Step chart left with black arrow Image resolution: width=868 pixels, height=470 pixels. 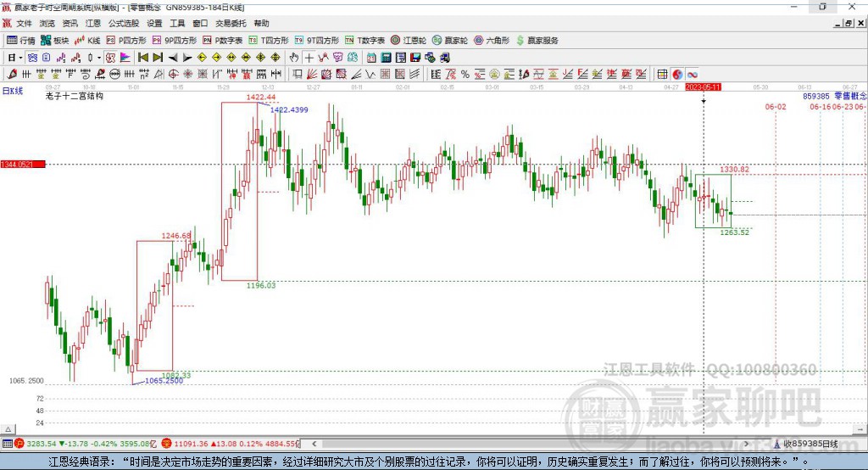[173, 57]
